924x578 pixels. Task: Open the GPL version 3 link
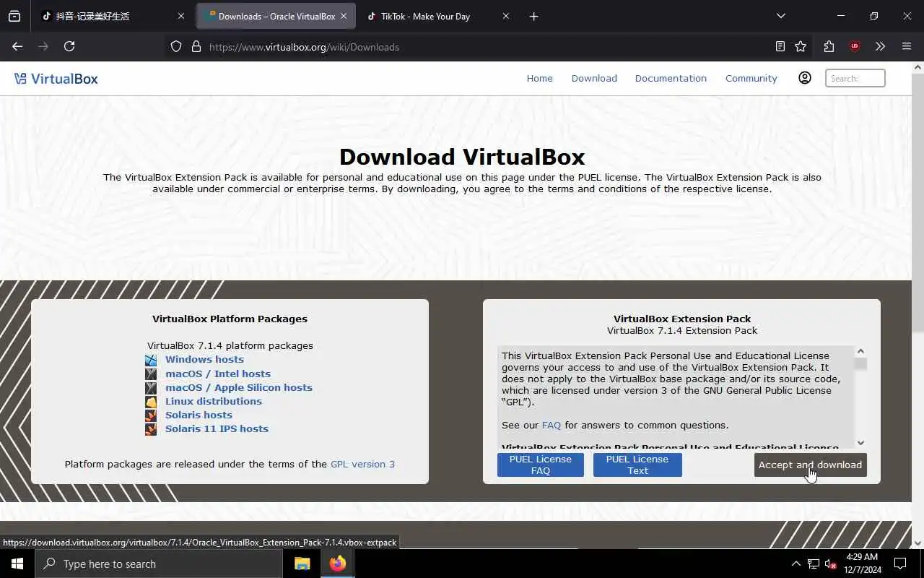(x=362, y=464)
